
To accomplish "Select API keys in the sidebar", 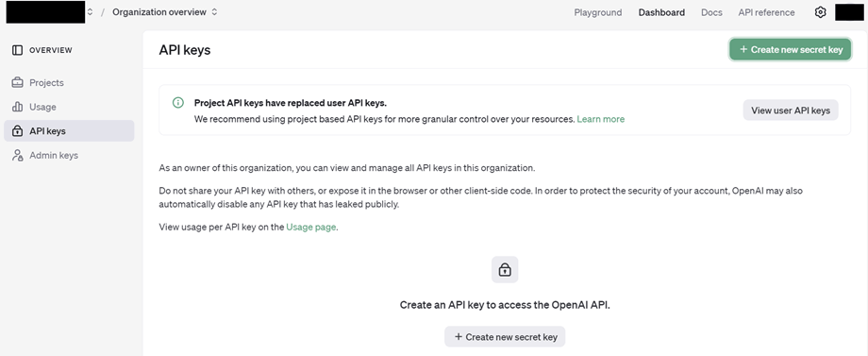I will (69, 131).
